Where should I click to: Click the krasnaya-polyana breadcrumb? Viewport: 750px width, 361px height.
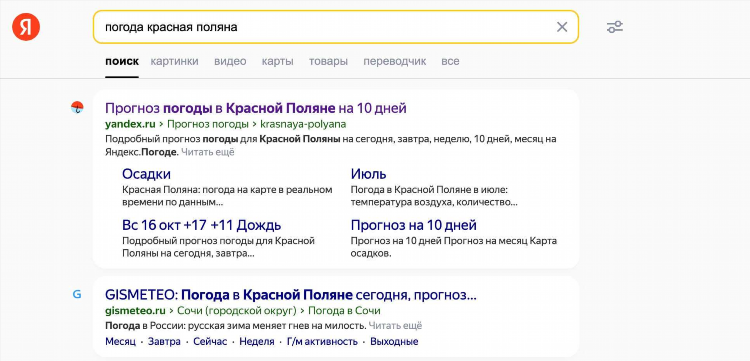(x=303, y=124)
